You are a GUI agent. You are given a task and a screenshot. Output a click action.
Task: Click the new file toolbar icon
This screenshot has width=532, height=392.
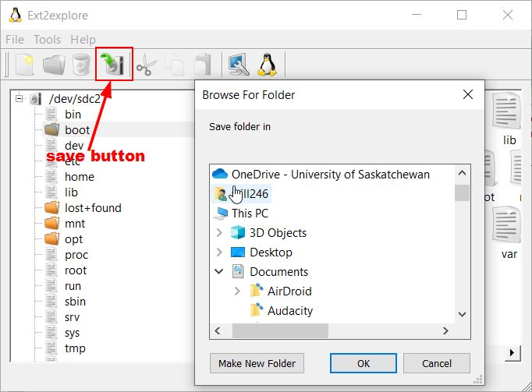pos(25,64)
